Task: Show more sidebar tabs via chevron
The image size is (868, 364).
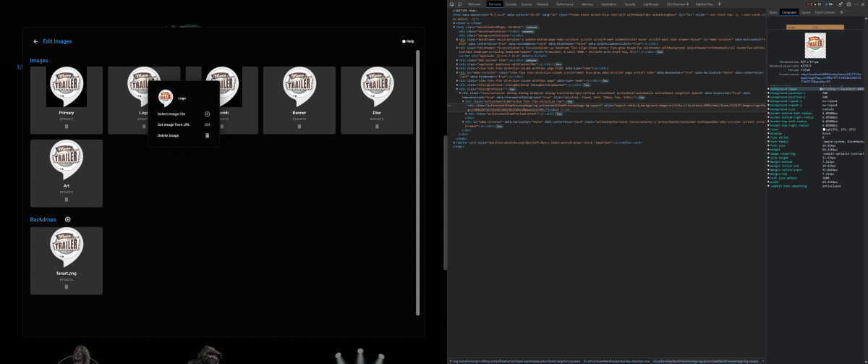Action: (841, 12)
